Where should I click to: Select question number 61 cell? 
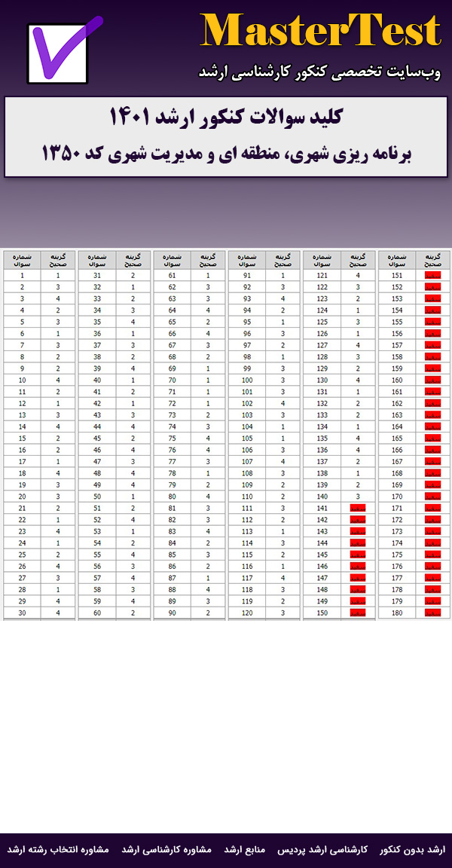tap(173, 276)
